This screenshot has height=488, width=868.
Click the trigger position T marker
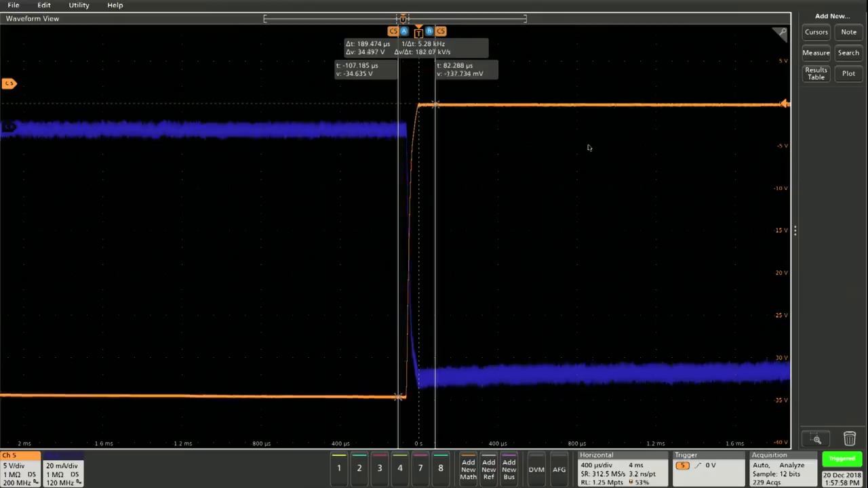pos(418,32)
